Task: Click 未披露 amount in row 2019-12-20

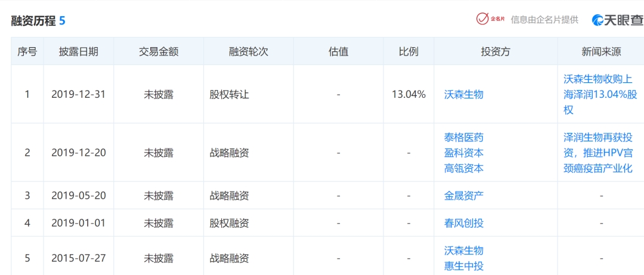Action: [159, 153]
